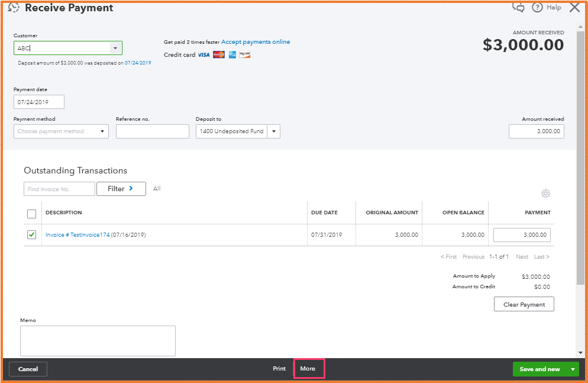Screen dimensions: 588x383
Task: Click the Last pagination link
Action: point(541,256)
